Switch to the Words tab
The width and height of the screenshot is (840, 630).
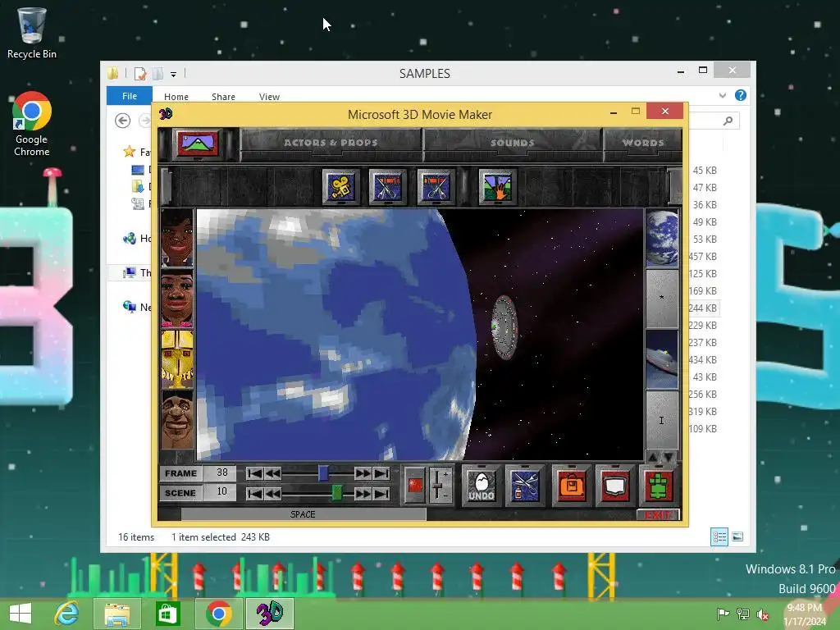(x=643, y=143)
